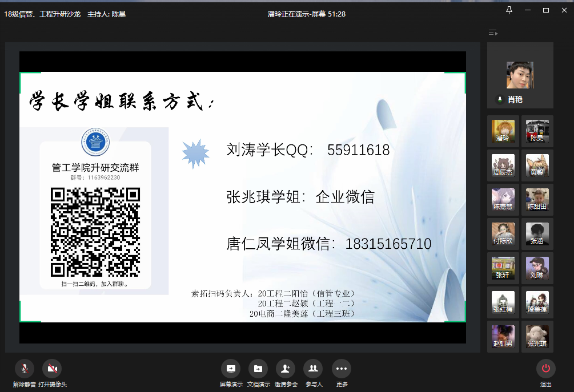Maximize the meeting window
The image size is (574, 392).
(x=545, y=10)
